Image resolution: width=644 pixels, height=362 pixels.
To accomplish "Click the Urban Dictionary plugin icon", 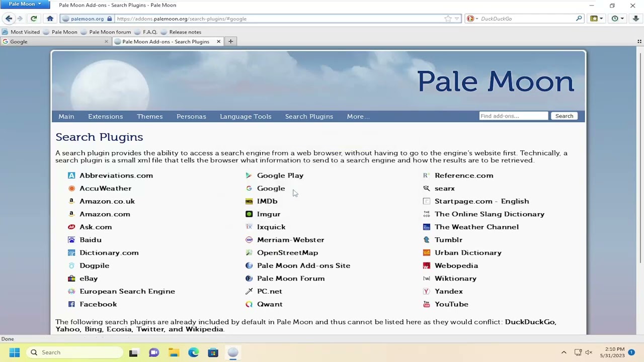I will [x=427, y=253].
